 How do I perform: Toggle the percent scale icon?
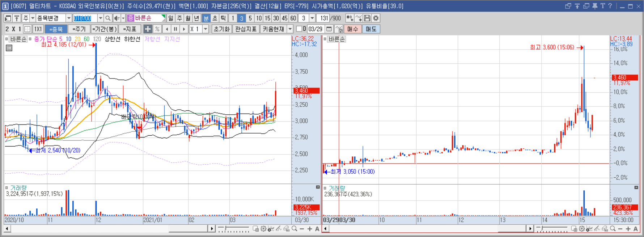point(157,29)
